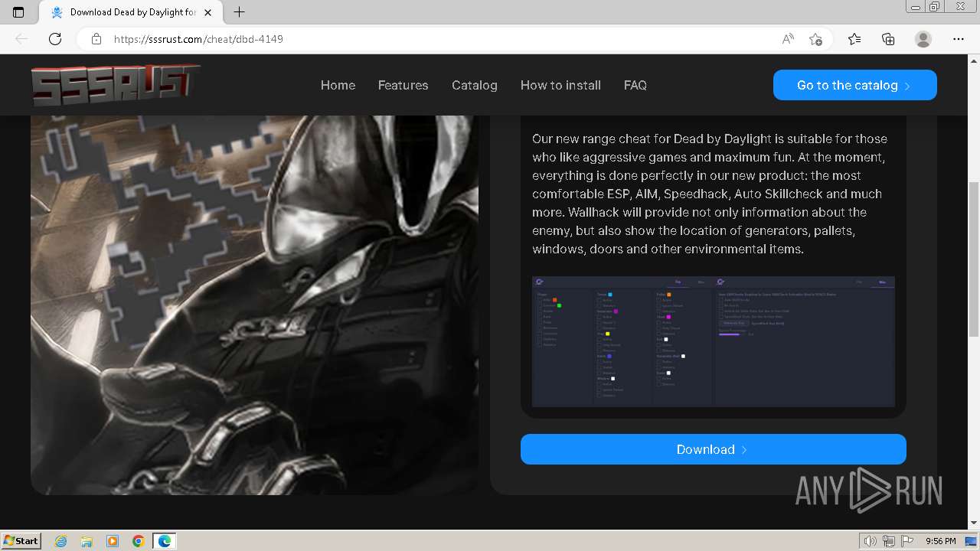Minimize the Edge browser window
The image size is (980, 551).
(x=916, y=6)
